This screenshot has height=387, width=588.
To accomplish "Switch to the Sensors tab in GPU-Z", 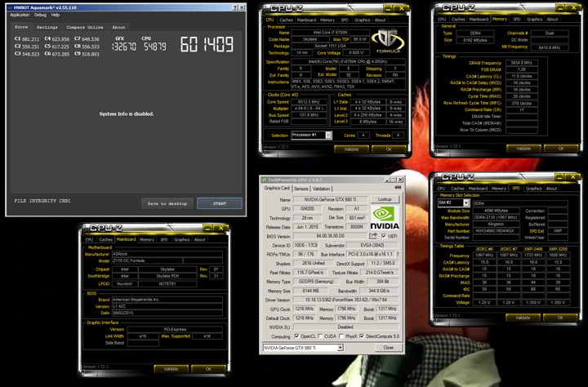I will click(301, 189).
